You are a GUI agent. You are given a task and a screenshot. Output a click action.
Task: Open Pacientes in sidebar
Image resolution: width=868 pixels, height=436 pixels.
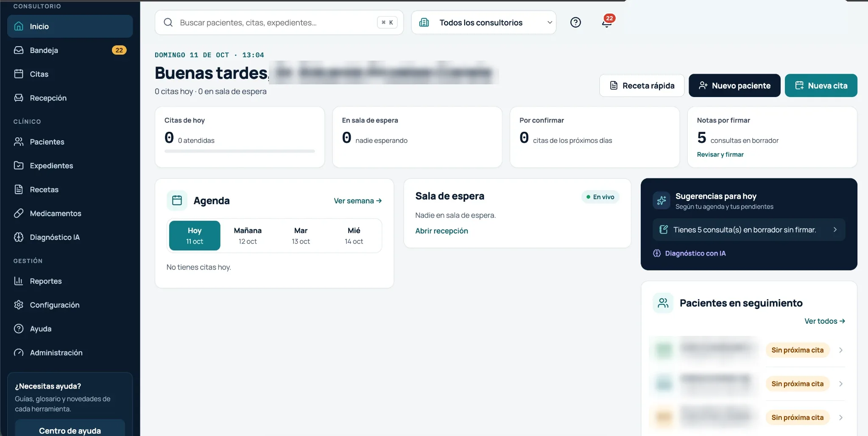point(70,142)
